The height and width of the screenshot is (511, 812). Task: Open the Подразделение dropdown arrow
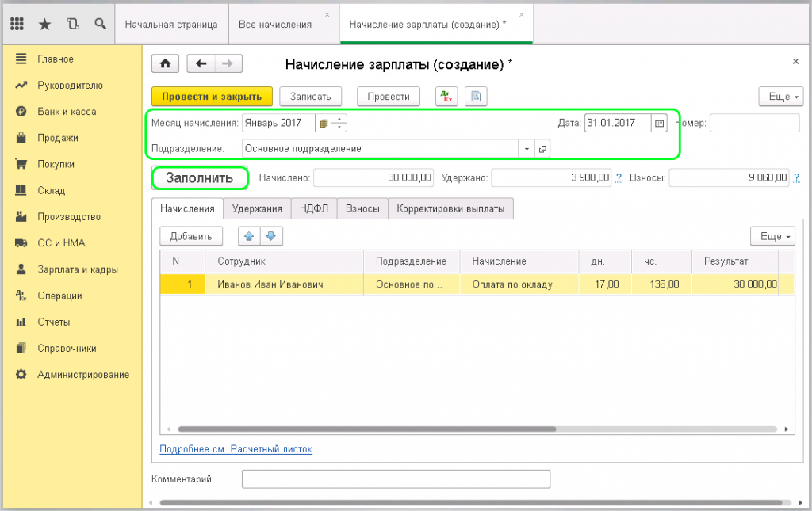click(x=527, y=148)
